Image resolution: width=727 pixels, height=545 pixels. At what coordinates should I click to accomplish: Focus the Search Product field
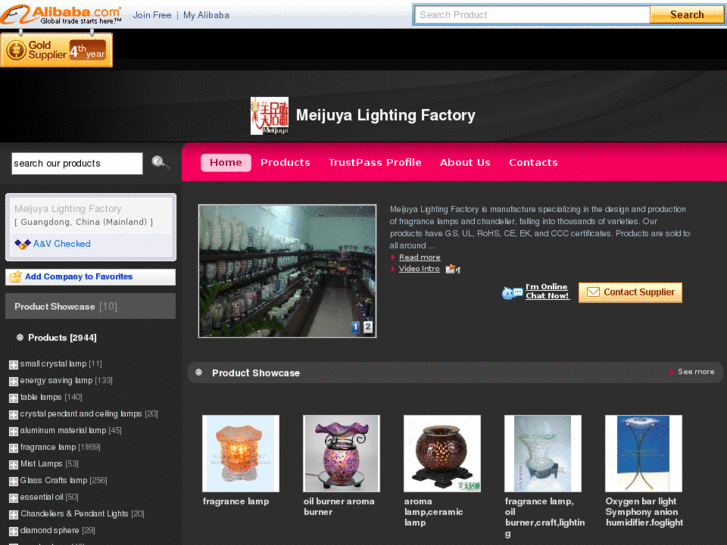click(x=532, y=15)
